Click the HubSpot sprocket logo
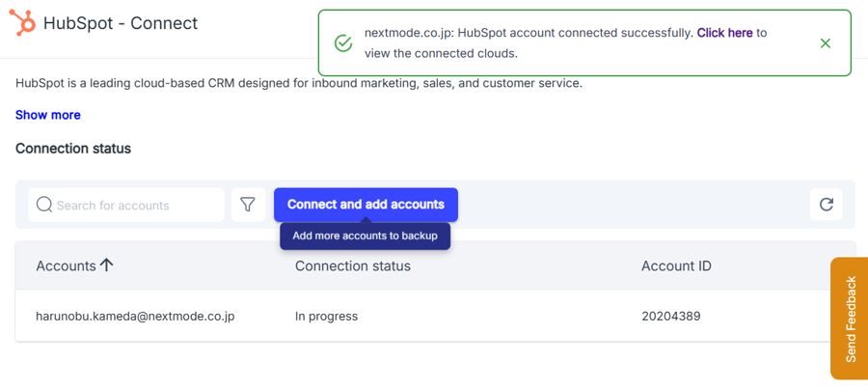 pos(23,23)
